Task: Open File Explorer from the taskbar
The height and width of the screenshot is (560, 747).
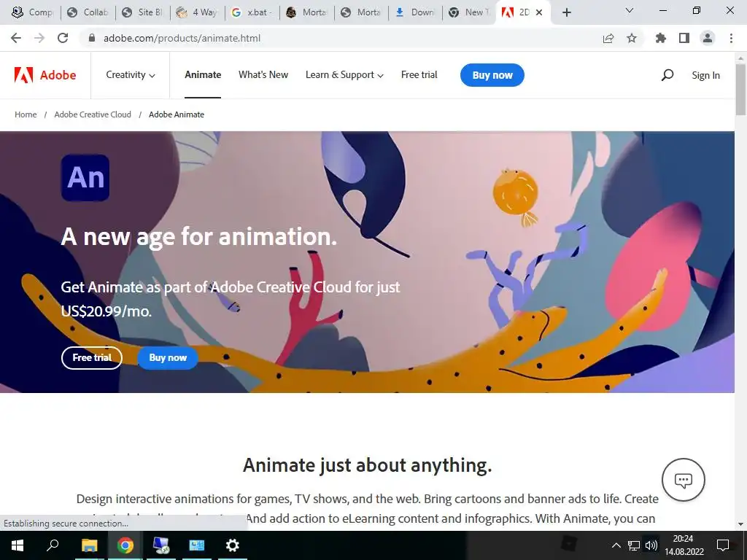Action: 89,545
